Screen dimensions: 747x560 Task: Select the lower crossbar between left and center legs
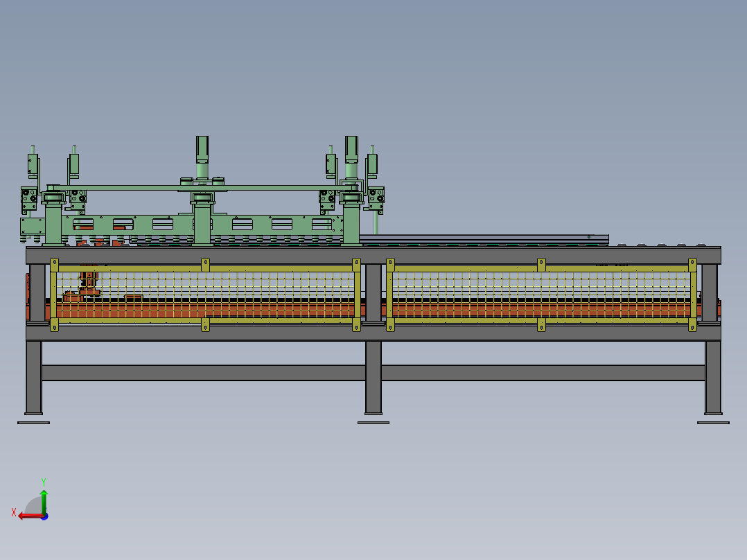pyautogui.click(x=204, y=373)
